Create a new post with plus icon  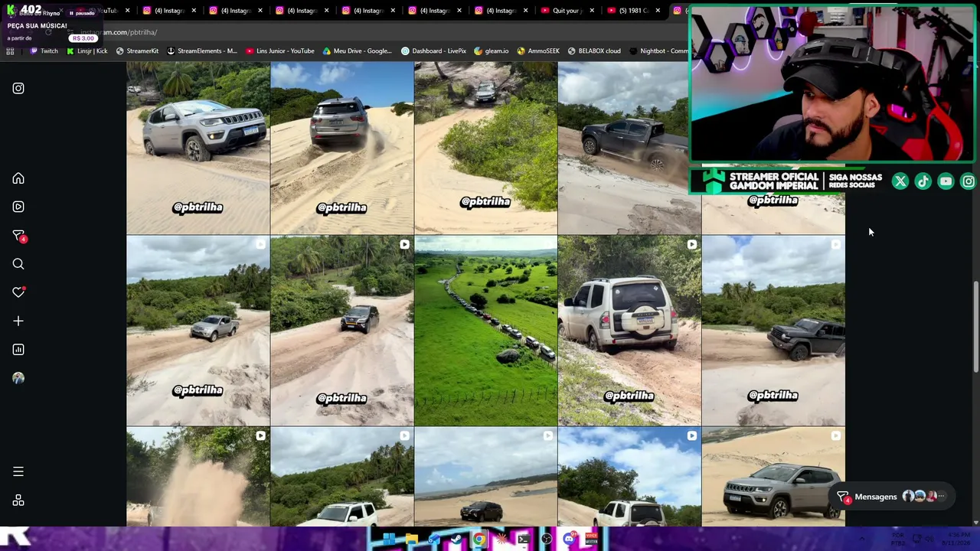point(18,321)
